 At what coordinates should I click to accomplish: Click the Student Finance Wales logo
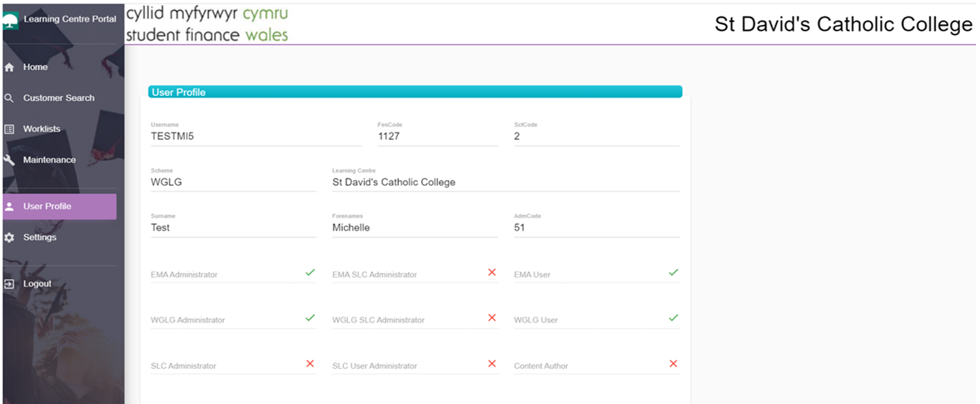coord(206,24)
